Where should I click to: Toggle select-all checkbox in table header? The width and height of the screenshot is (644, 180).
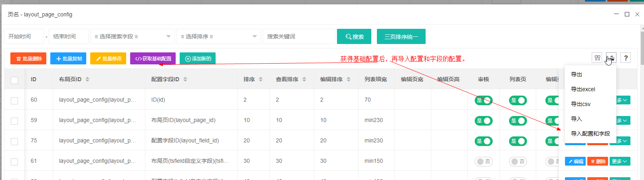tap(14, 80)
